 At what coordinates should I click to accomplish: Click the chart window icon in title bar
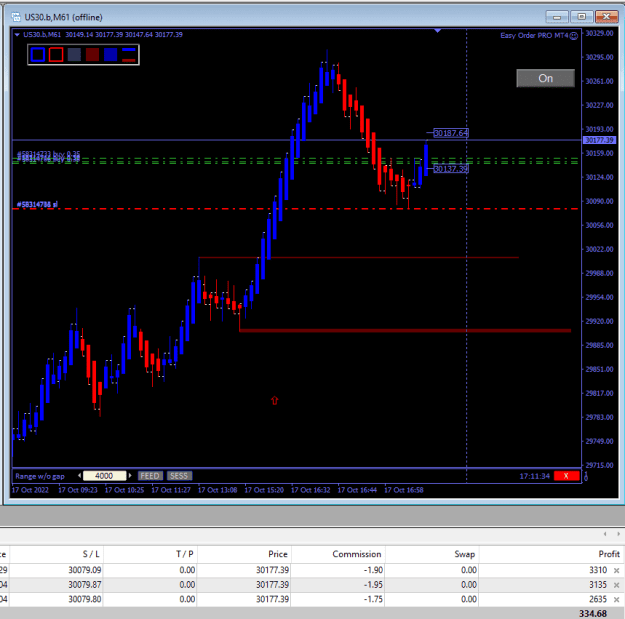(x=16, y=17)
